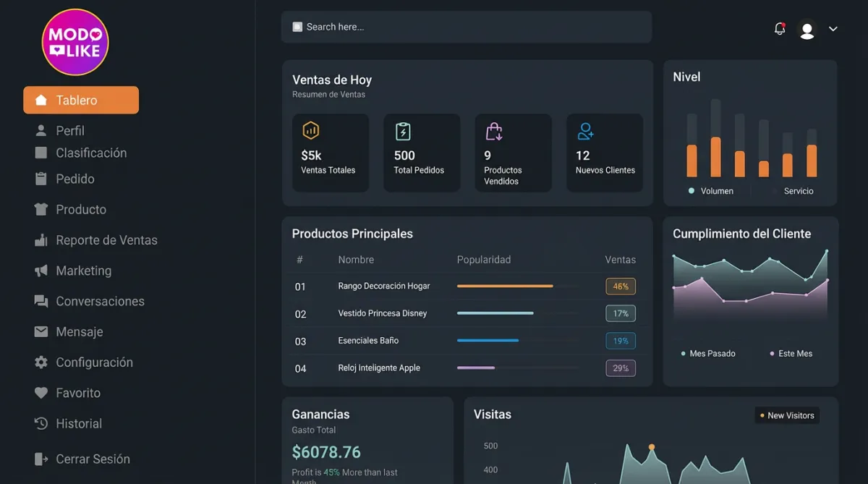The image size is (868, 484).
Task: Click the 'Popularidad' column header
Action: point(484,260)
